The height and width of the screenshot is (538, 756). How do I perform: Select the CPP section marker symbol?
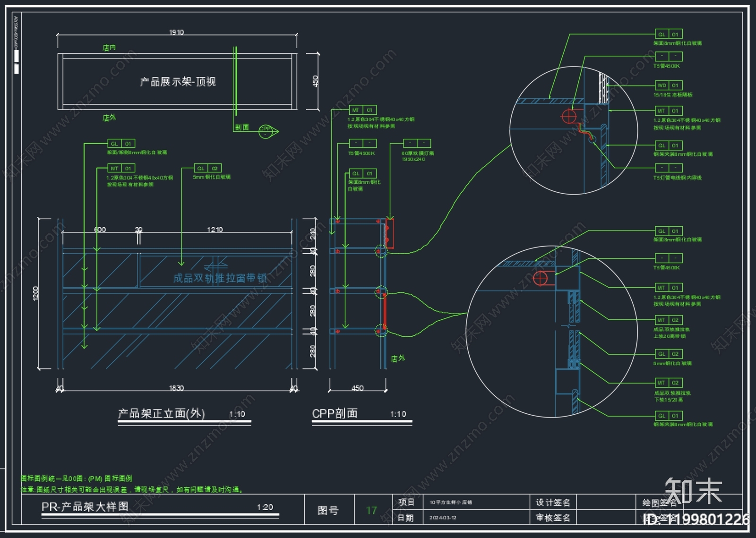click(x=268, y=131)
